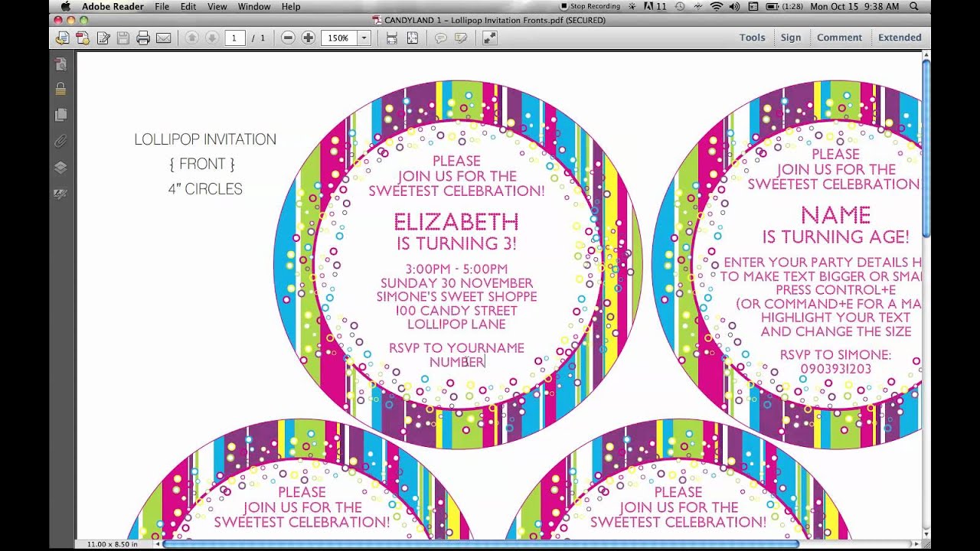
Task: Click the Create PDF online icon
Action: 63,37
